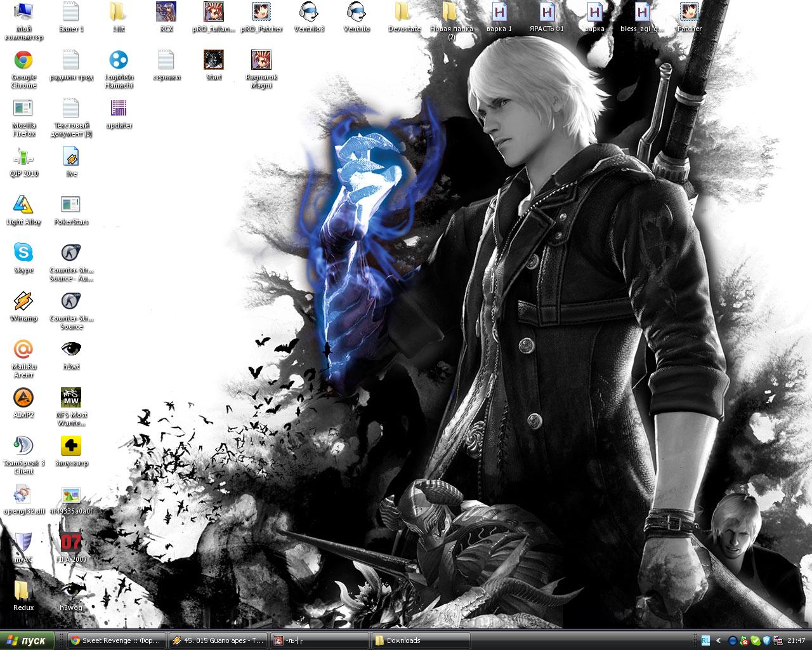Open the green checkmark tray icon
This screenshot has height=650, width=812.
pos(755,640)
